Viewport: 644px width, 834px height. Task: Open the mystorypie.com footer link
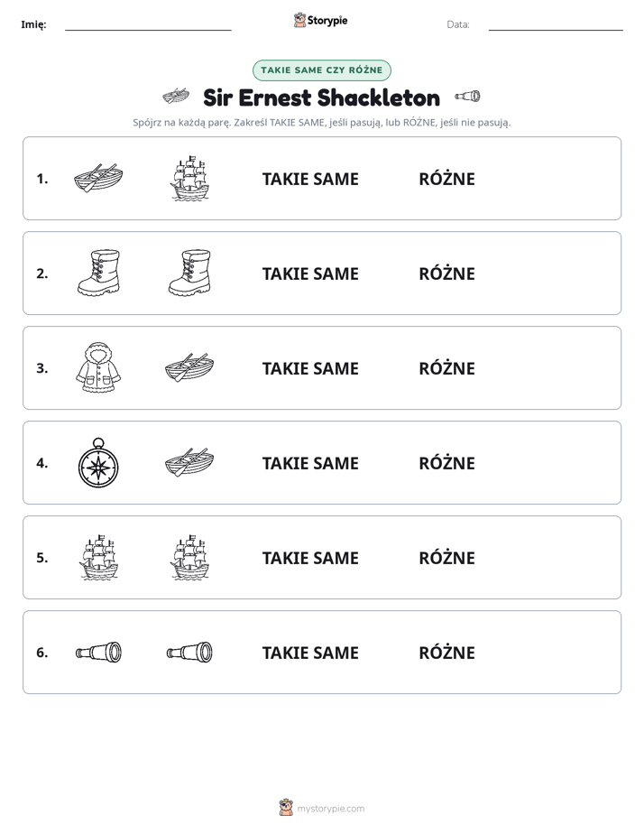330,809
